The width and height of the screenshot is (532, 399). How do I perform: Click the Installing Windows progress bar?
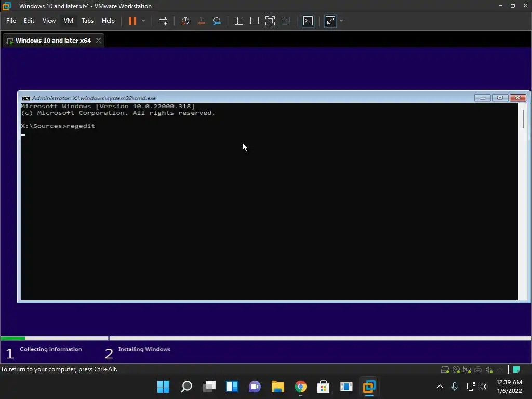[320, 338]
